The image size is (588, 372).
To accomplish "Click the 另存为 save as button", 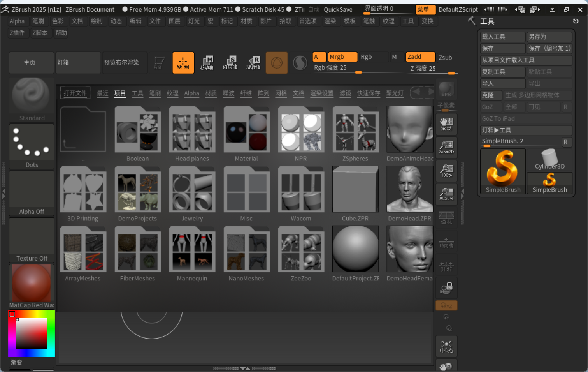I will coord(549,37).
